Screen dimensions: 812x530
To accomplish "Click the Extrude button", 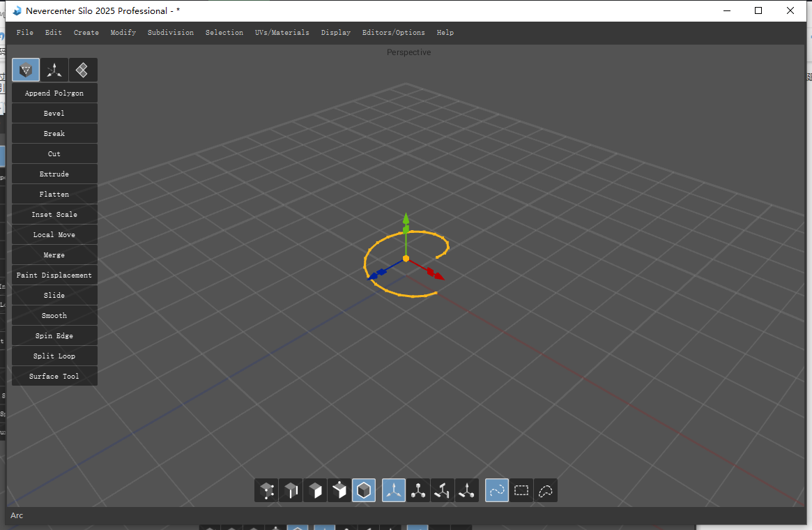I will tap(54, 174).
